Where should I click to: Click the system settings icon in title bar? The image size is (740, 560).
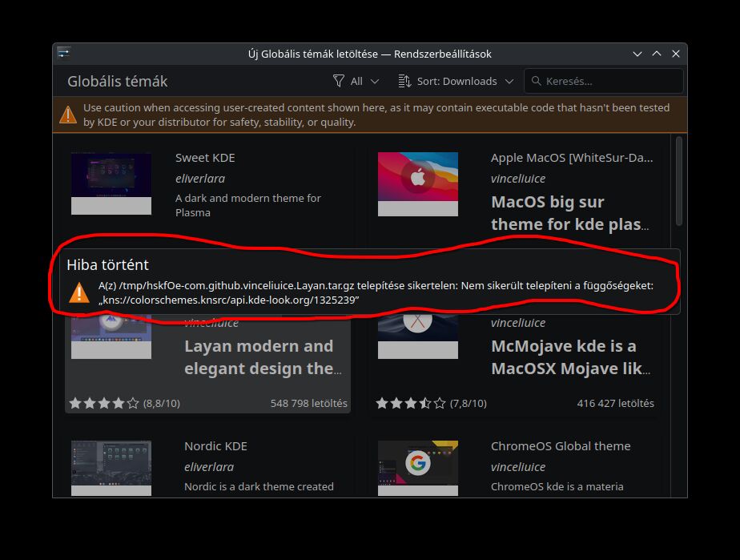64,53
